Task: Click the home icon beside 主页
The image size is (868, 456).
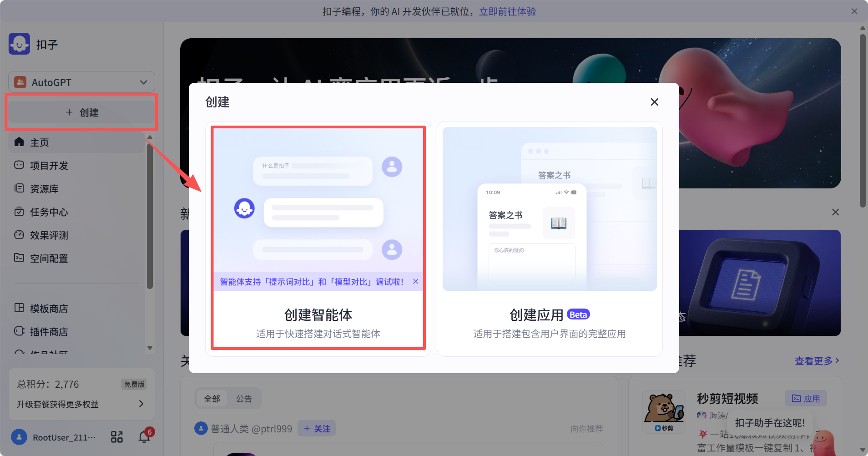Action: (x=19, y=142)
